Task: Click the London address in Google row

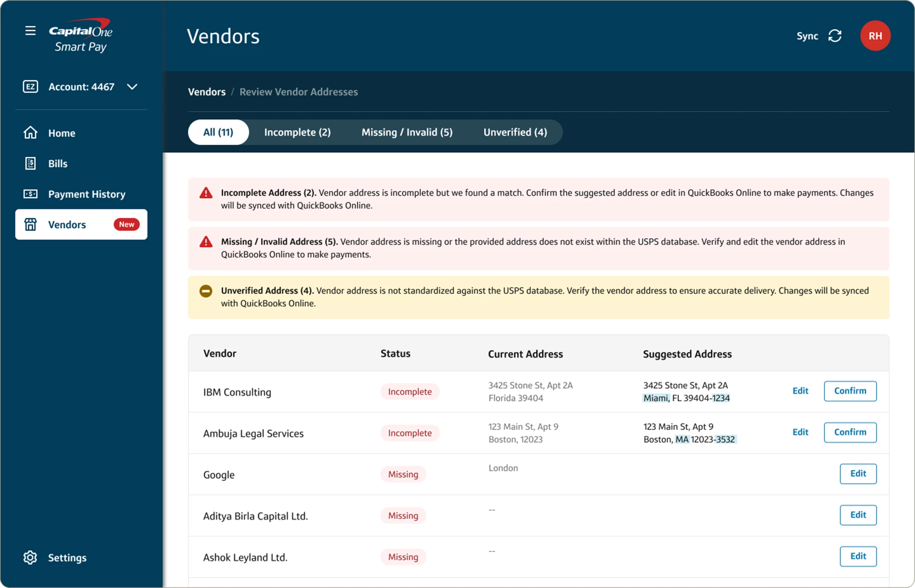Action: [503, 468]
